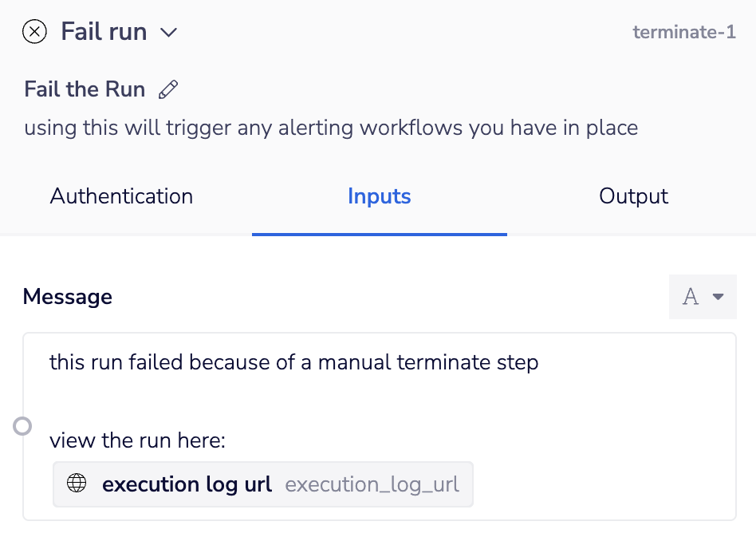Switch to the Authentication tab
Screen dimensions: 756x541
pyautogui.click(x=121, y=196)
